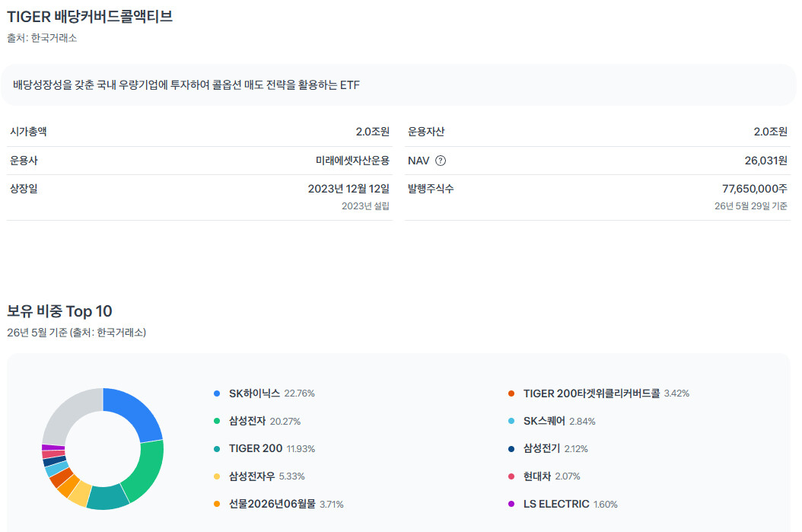Screen dimensions: 802x532
Task: Open 현대차 holding entry
Action: tap(537, 476)
